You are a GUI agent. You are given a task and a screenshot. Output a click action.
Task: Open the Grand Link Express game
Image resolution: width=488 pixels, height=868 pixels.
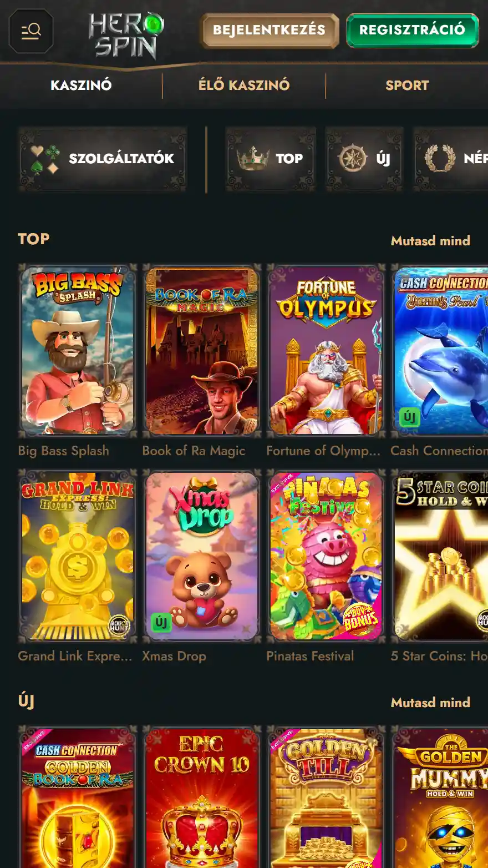point(78,556)
